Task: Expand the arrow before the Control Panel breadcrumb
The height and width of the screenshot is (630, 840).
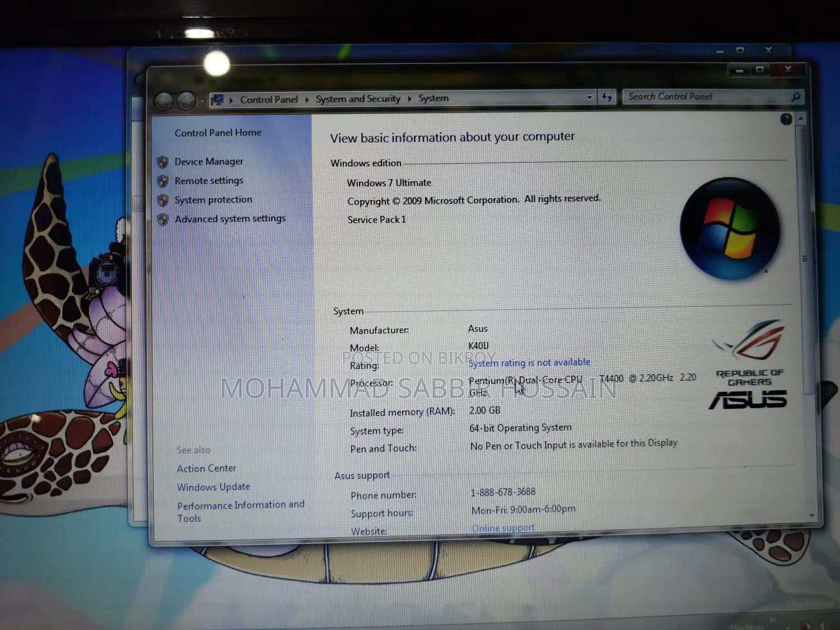Action: [x=231, y=100]
